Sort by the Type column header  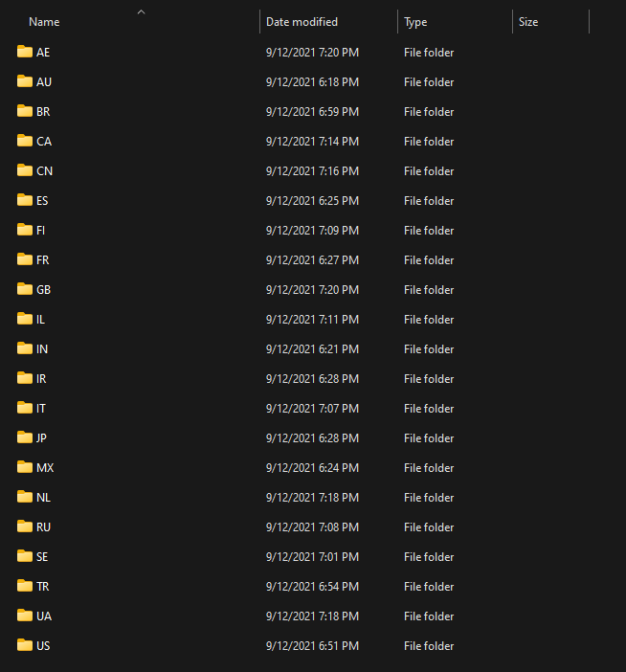(x=415, y=22)
